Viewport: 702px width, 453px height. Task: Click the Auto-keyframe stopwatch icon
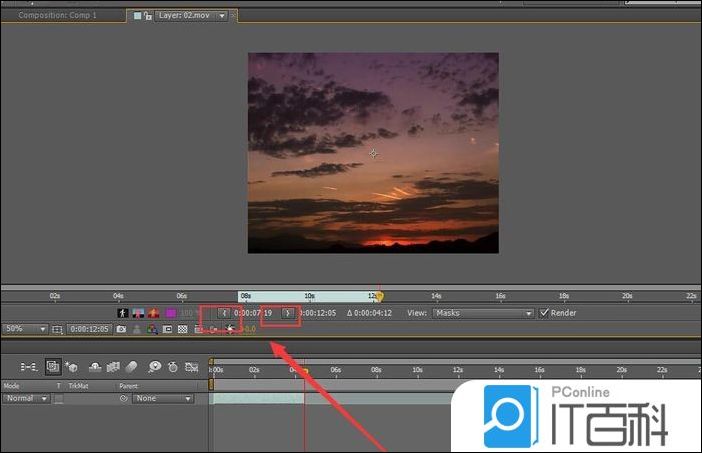pyautogui.click(x=173, y=367)
